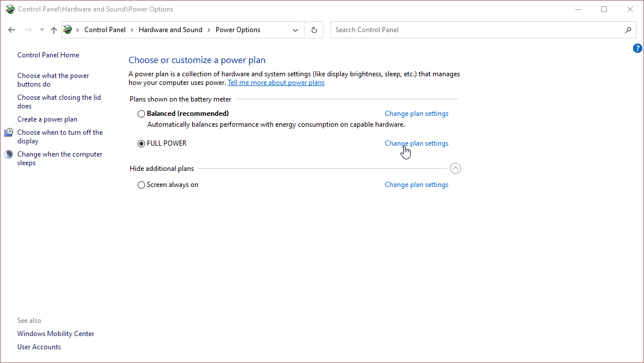Change plan settings for Balanced plan
The height and width of the screenshot is (363, 644).
pos(416,114)
